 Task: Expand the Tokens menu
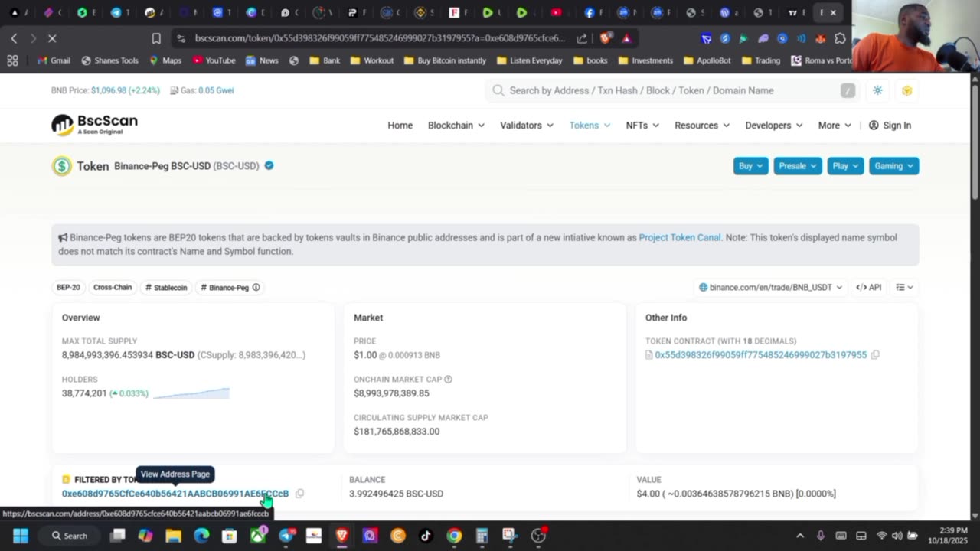pyautogui.click(x=590, y=126)
